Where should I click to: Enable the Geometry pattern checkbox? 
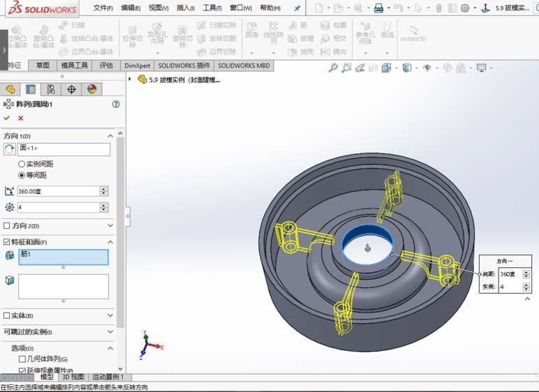coord(22,359)
